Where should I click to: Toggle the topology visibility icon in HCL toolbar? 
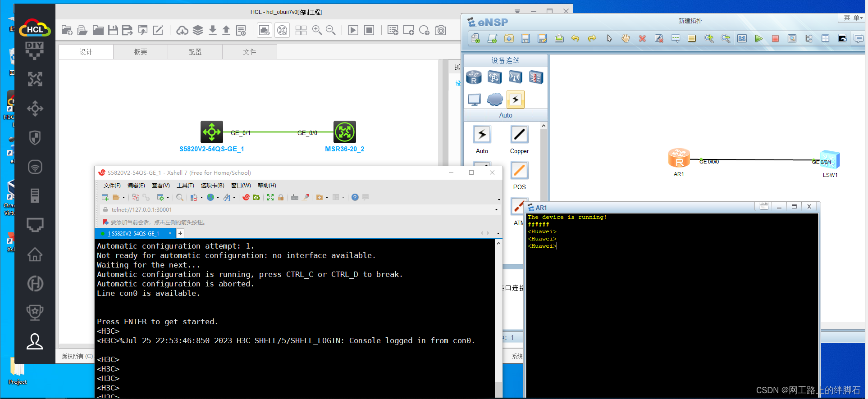click(282, 30)
